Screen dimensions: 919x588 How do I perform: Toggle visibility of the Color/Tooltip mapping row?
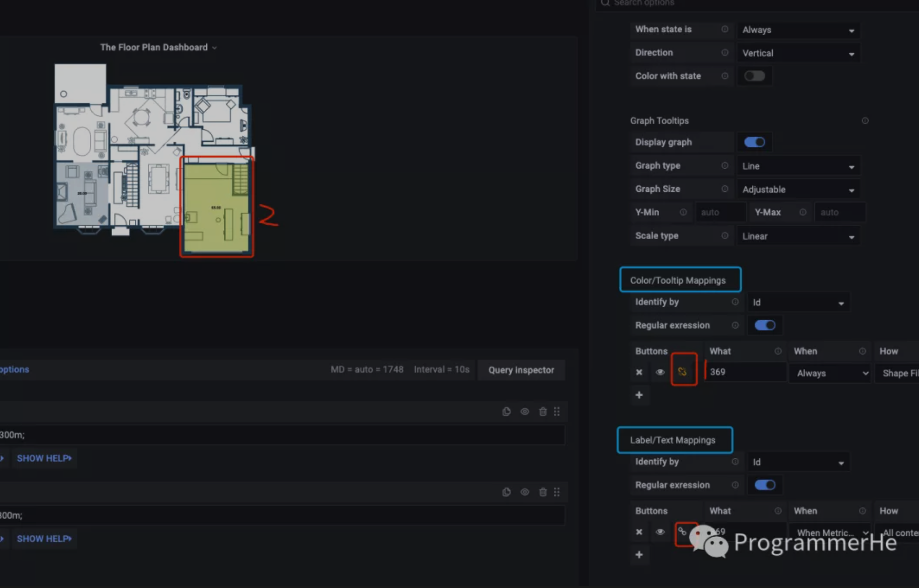click(x=660, y=372)
